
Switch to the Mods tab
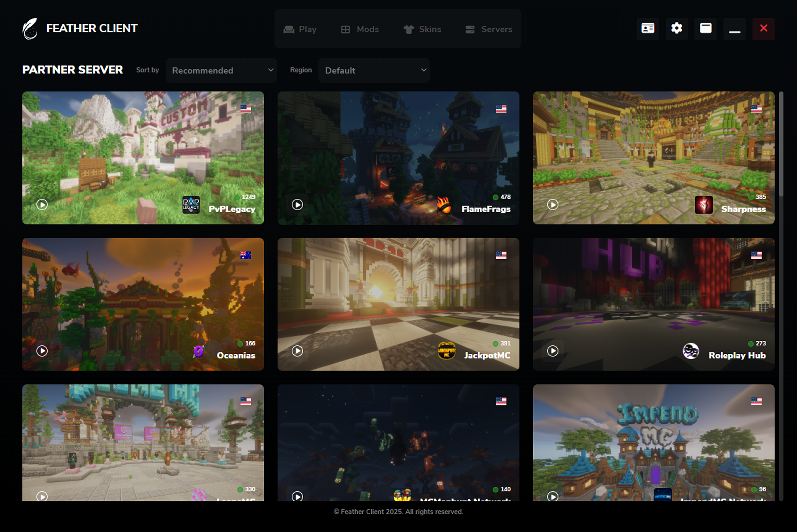360,29
